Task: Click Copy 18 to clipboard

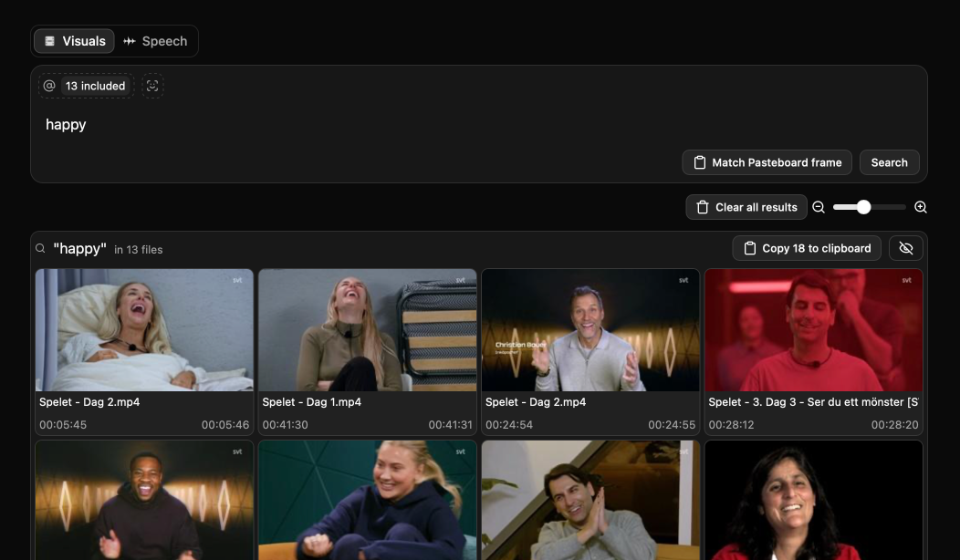Action: 806,247
